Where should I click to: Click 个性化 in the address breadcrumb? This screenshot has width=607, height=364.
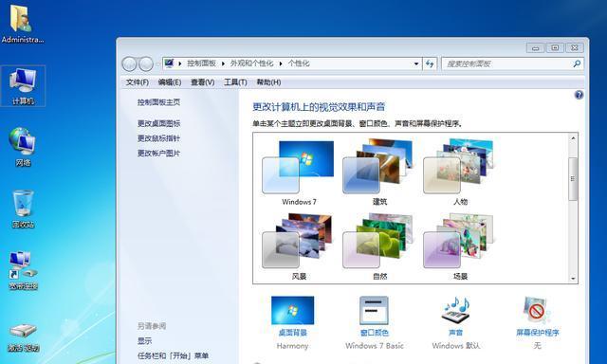pyautogui.click(x=299, y=64)
